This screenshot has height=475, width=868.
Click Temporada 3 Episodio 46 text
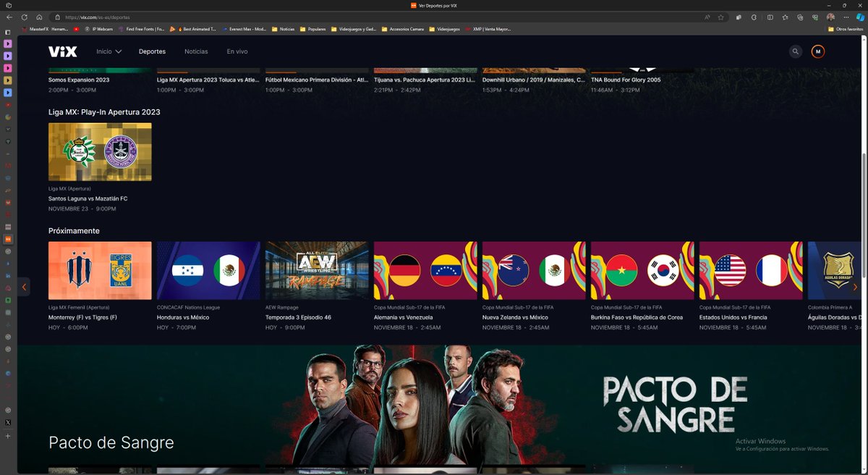coord(298,317)
